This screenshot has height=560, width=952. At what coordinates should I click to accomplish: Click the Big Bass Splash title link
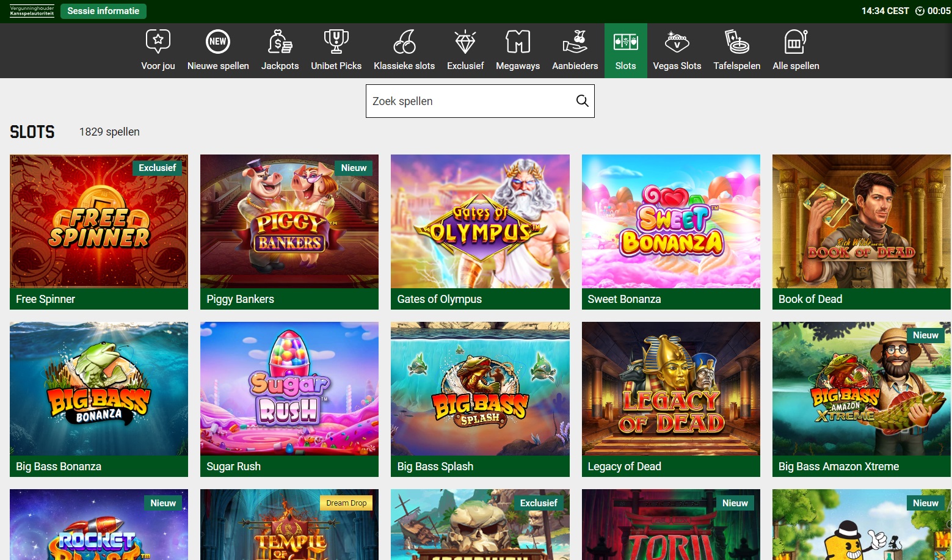pyautogui.click(x=435, y=467)
